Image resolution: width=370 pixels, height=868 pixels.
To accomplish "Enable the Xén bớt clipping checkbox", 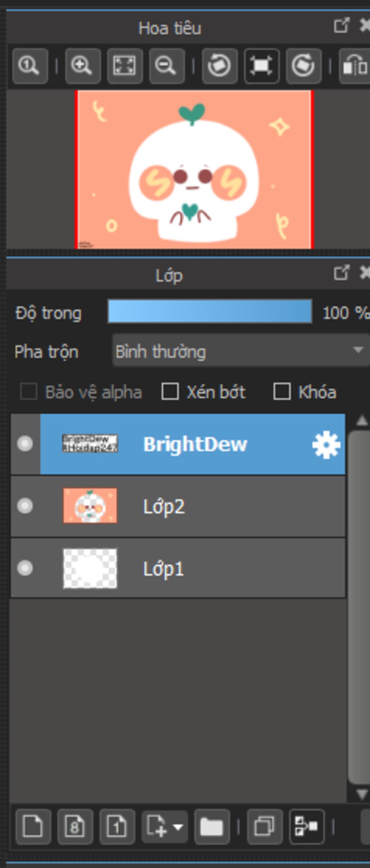I will 170,392.
